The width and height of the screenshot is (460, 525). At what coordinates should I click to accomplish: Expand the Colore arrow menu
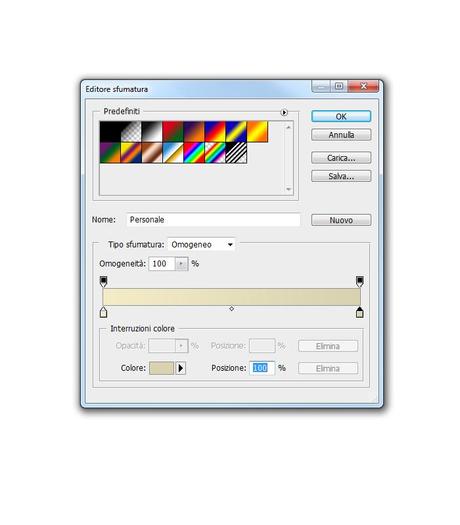(x=180, y=368)
